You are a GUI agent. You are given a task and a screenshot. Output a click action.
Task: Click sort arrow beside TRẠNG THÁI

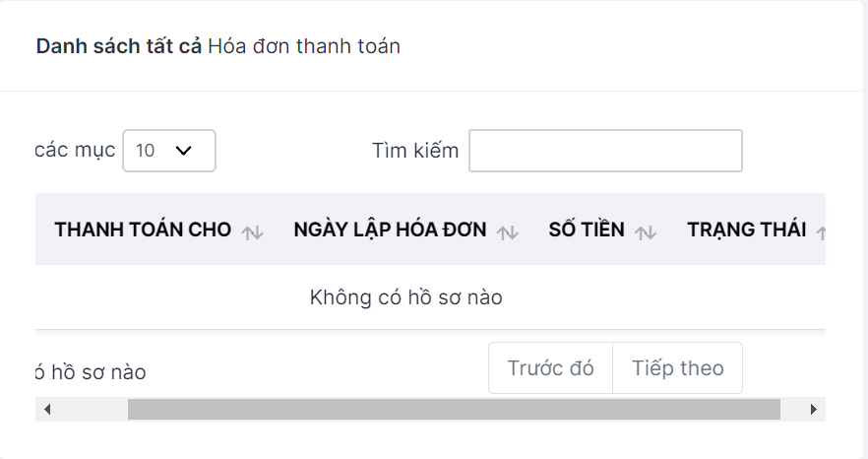tap(822, 232)
